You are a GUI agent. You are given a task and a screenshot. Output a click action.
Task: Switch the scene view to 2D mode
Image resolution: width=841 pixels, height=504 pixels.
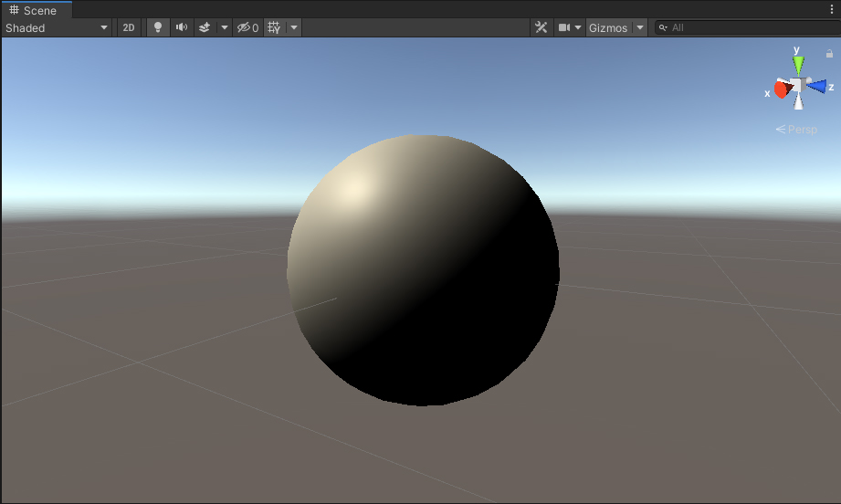129,27
